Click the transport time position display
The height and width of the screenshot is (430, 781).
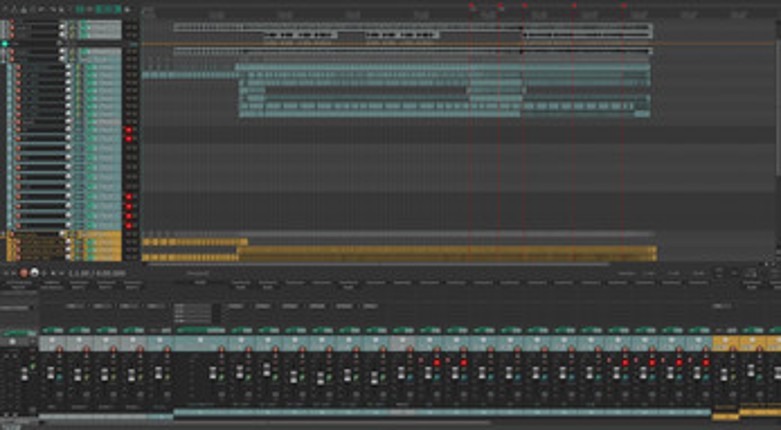pos(97,274)
